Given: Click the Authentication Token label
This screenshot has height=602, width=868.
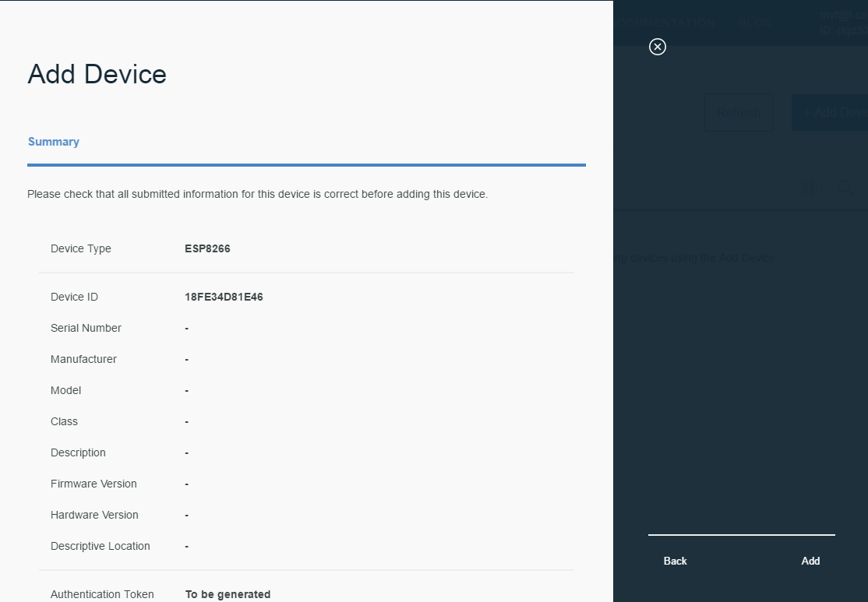Looking at the screenshot, I should [x=102, y=594].
